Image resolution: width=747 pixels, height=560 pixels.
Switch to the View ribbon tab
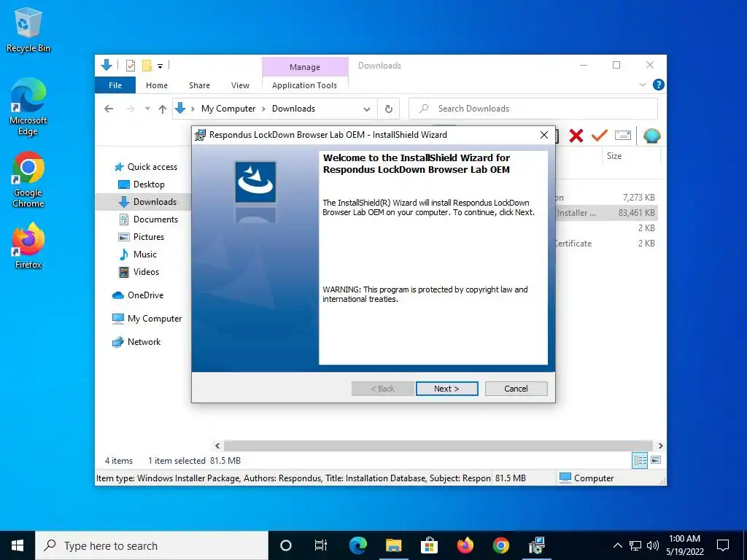tap(240, 85)
